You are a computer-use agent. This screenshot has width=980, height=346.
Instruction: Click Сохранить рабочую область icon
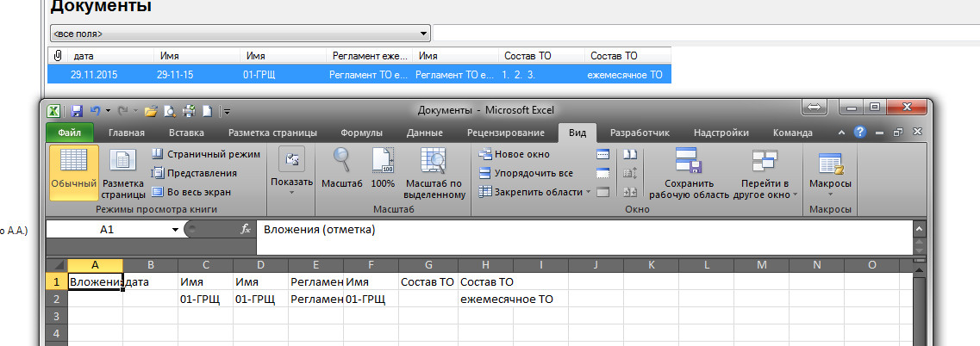[688, 161]
